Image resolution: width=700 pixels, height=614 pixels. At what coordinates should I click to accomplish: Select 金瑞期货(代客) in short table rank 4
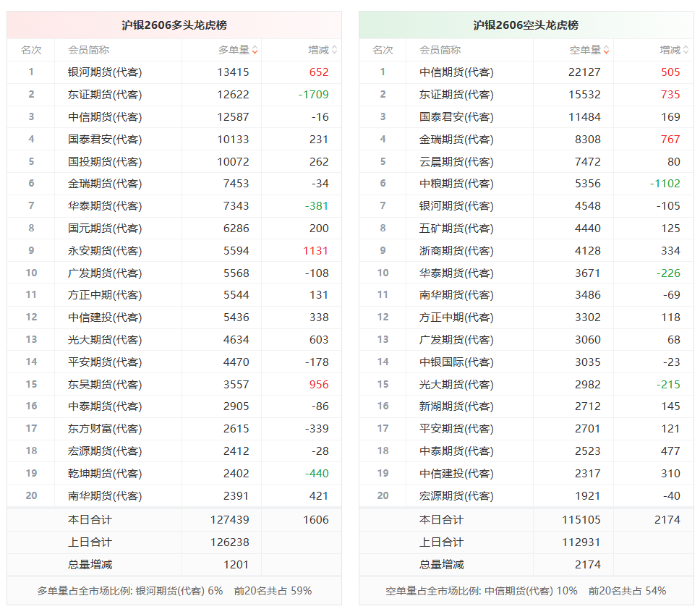click(x=457, y=140)
